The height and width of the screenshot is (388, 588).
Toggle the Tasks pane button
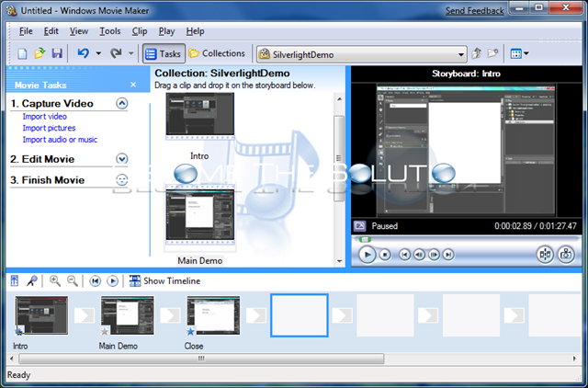164,53
